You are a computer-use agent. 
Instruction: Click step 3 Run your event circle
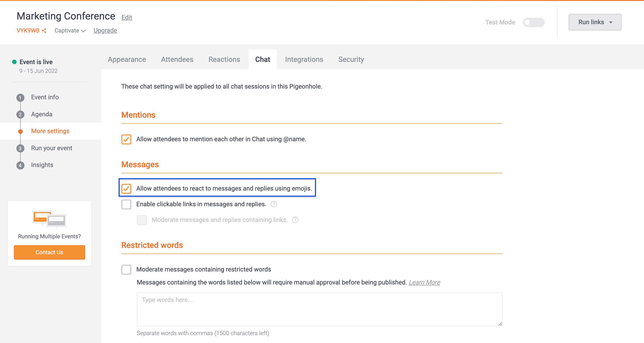(20, 148)
